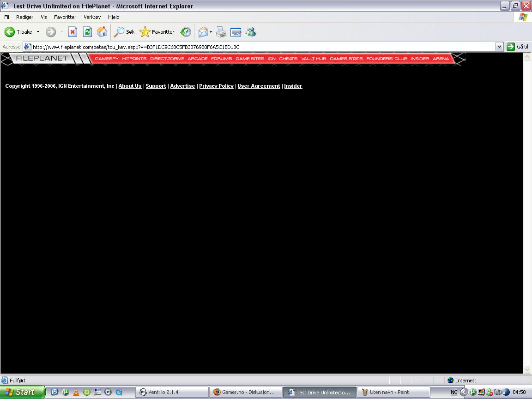532x399 pixels.
Task: Open VAULT HUB nav link
Action: pos(314,59)
